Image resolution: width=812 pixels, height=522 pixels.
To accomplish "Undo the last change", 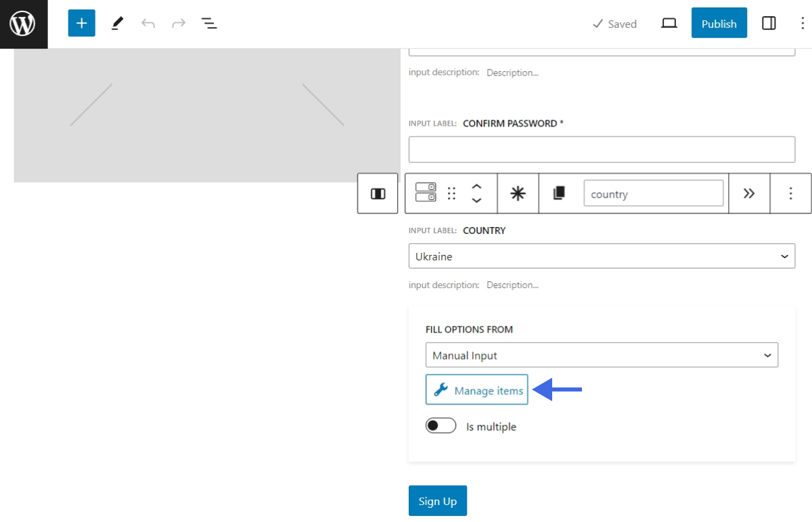I will [148, 23].
